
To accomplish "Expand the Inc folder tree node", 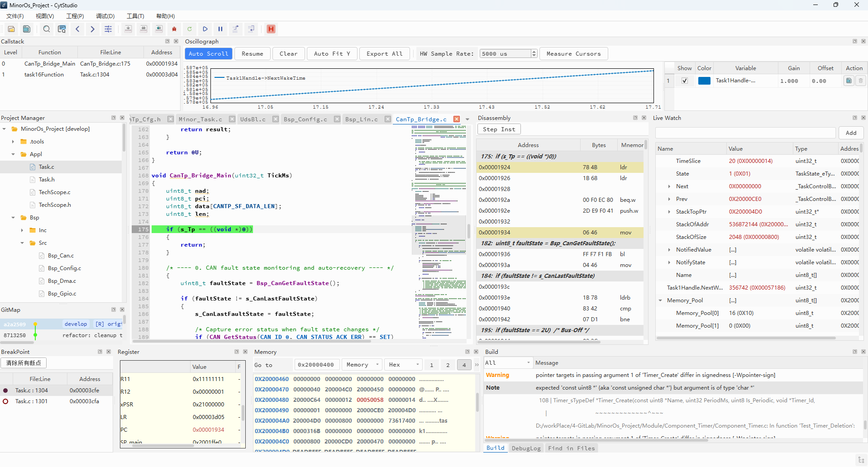I will (x=22, y=230).
